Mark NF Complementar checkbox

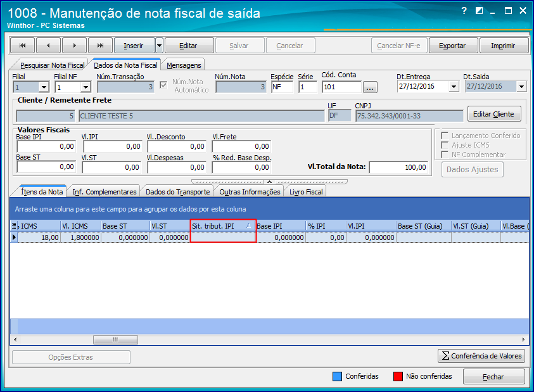(x=445, y=155)
